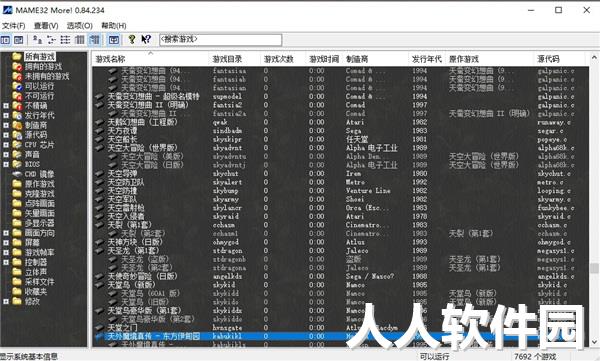Select the skyraid directory cell
Viewport: 600px width, 361px height.
(226, 216)
